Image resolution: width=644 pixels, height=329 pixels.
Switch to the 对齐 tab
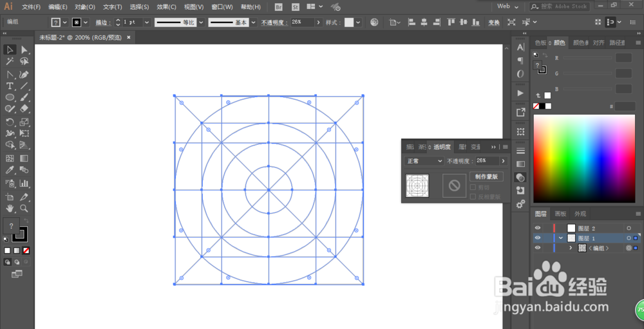[x=599, y=42]
